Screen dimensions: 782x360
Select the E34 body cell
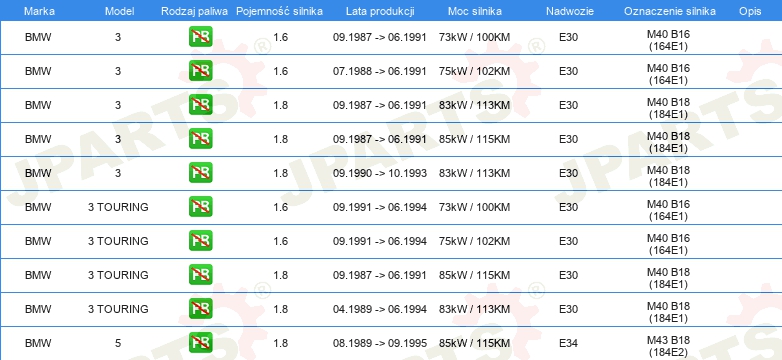569,343
